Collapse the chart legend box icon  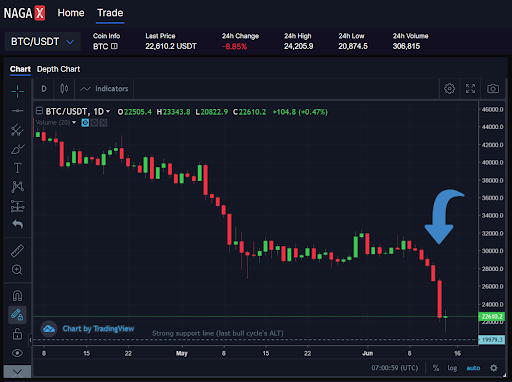click(39, 111)
